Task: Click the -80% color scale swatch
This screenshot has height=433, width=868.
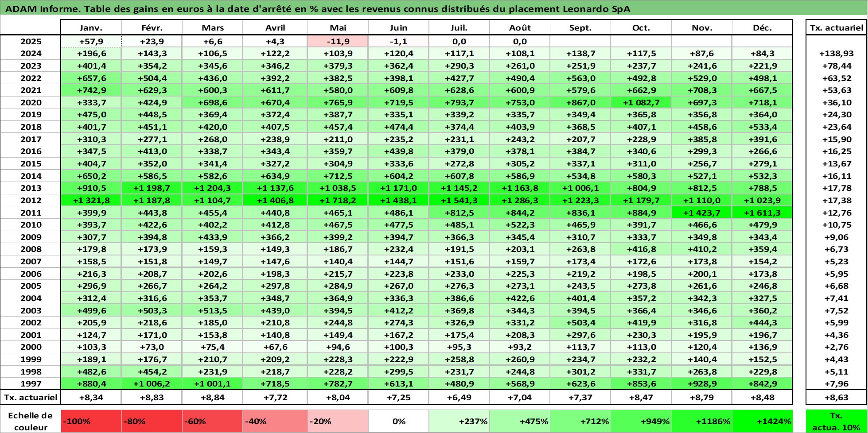Action: pos(152,421)
